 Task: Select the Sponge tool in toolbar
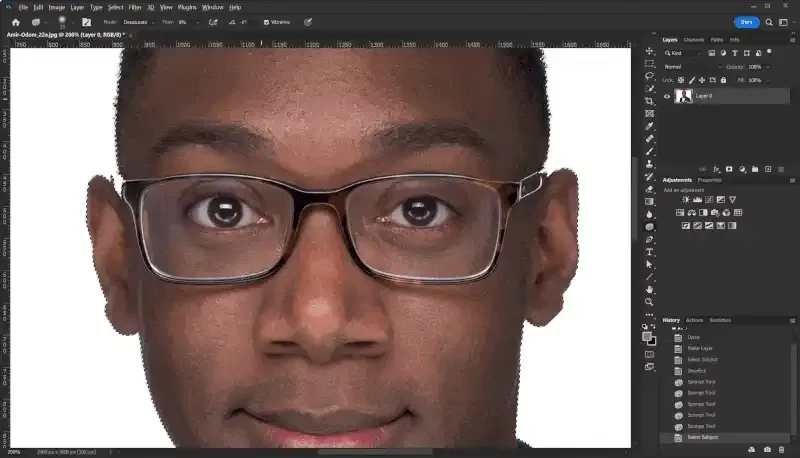click(649, 226)
